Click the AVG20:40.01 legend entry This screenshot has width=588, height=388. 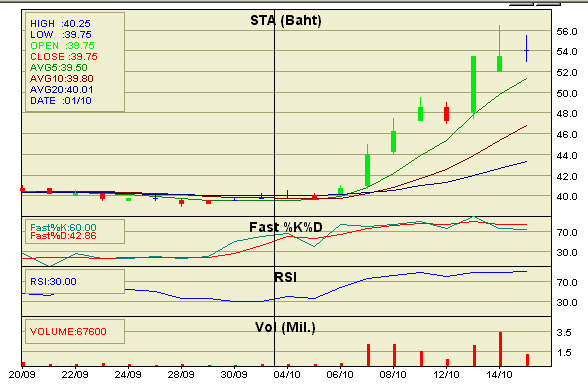(62, 90)
